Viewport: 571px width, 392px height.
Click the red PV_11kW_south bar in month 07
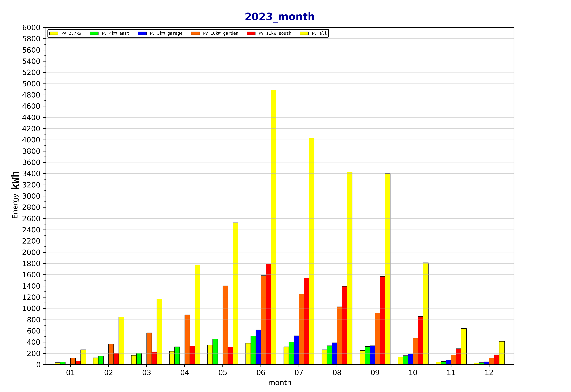306,321
